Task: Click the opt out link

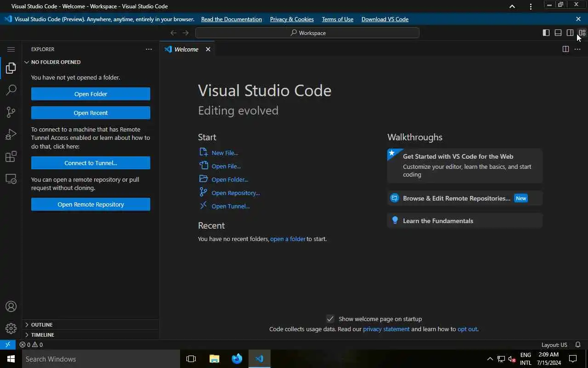Action: pos(467,329)
